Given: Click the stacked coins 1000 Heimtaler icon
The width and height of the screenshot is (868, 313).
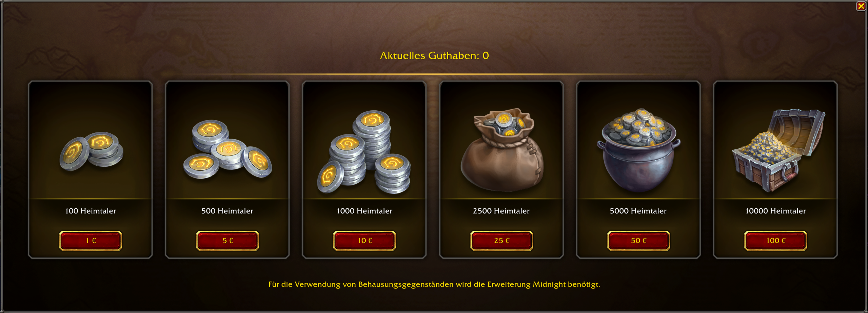Looking at the screenshot, I should click(364, 152).
